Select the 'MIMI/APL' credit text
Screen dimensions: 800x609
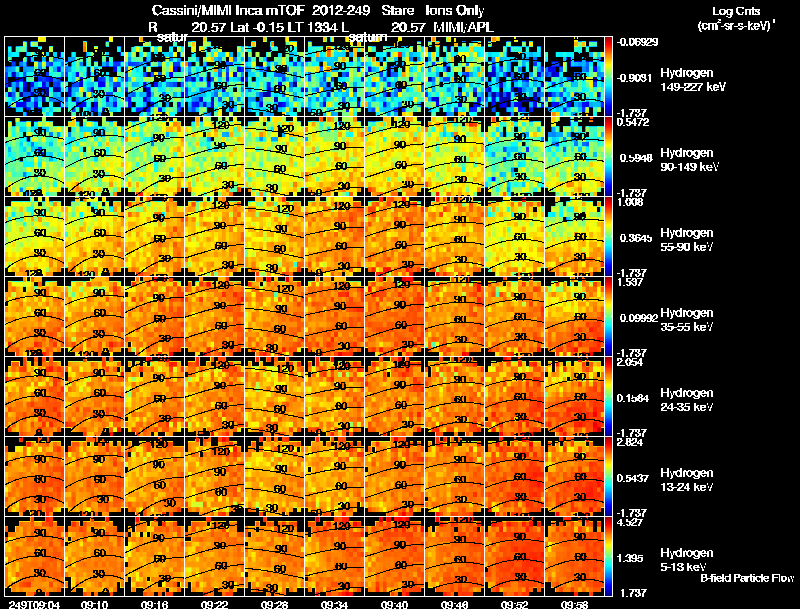click(x=463, y=27)
